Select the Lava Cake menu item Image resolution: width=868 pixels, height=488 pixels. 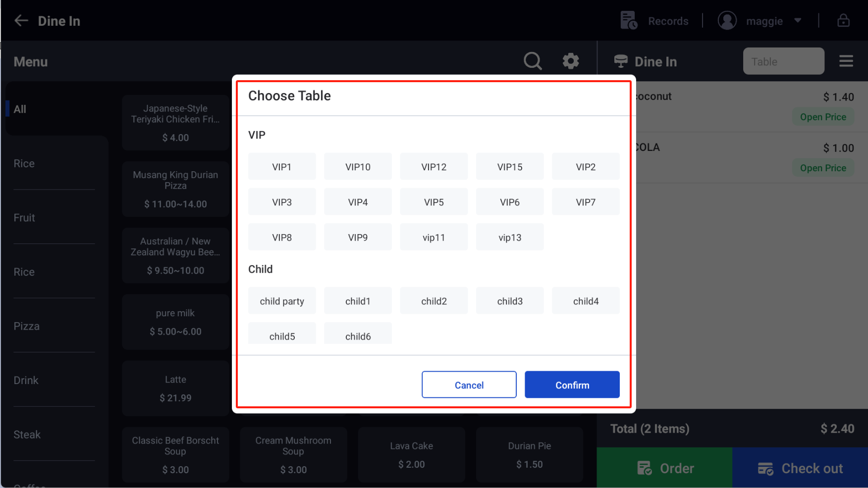pos(411,454)
